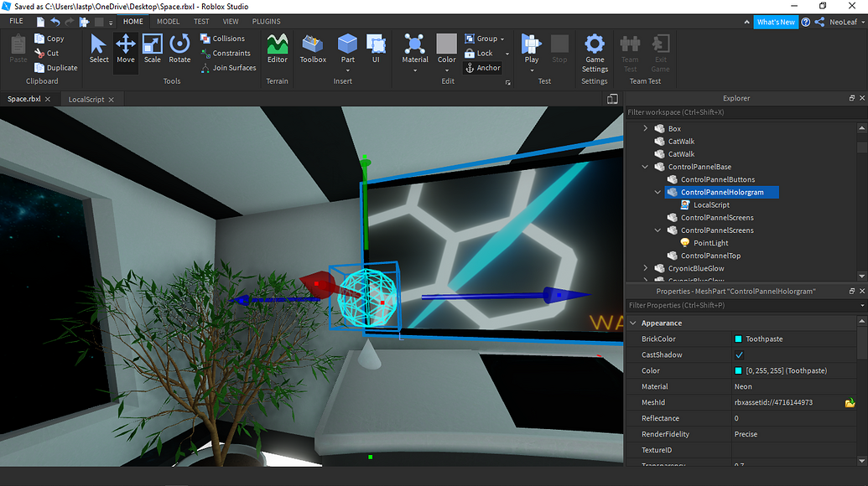Group the selected parts
Screen dimensions: 868x486
[481, 39]
